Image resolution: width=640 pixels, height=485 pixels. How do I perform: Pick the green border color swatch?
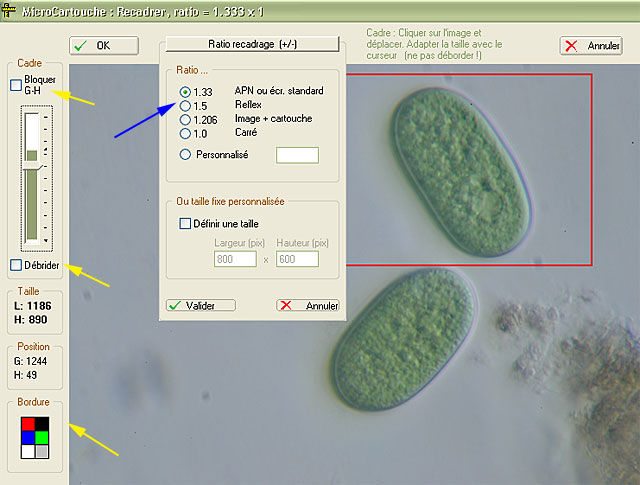pos(42,438)
